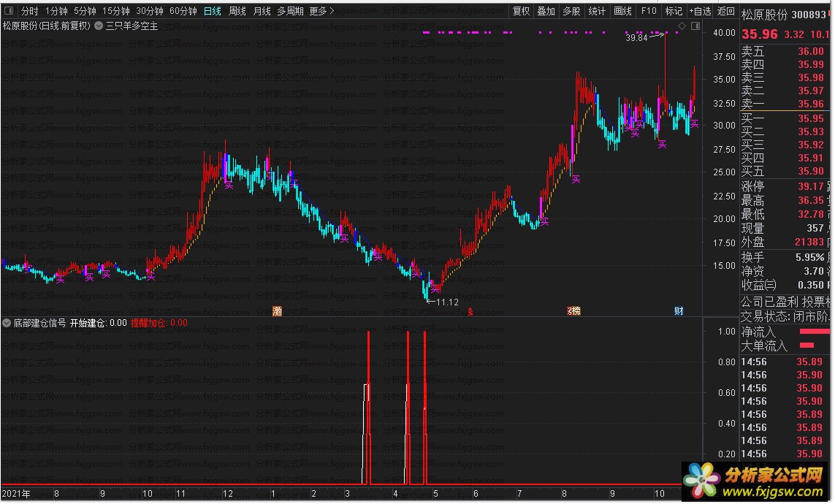835x504 pixels.
Task: Select the 买三 35.92 bid row
Action: 785,145
